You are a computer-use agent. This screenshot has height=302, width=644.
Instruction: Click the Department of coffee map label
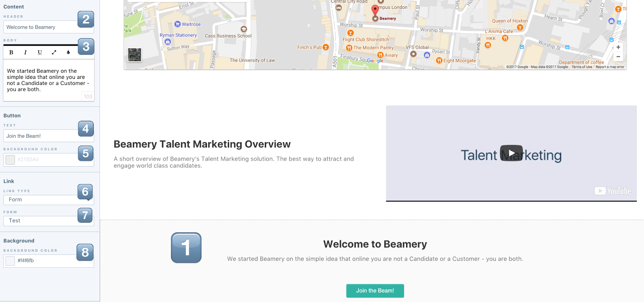click(581, 62)
